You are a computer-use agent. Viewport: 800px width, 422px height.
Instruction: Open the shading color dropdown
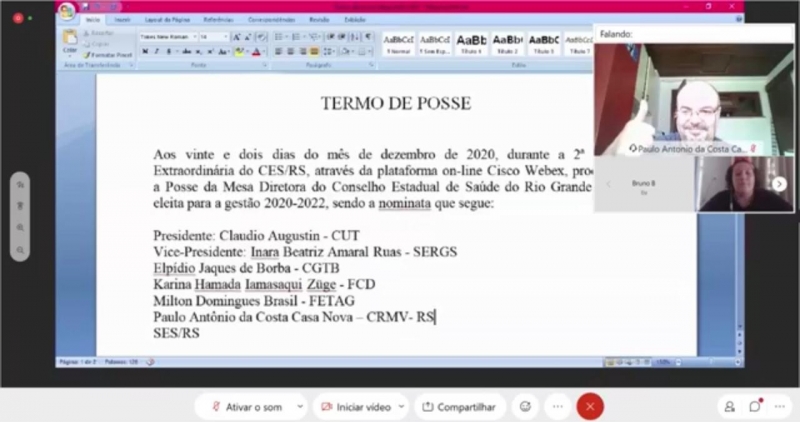347,52
